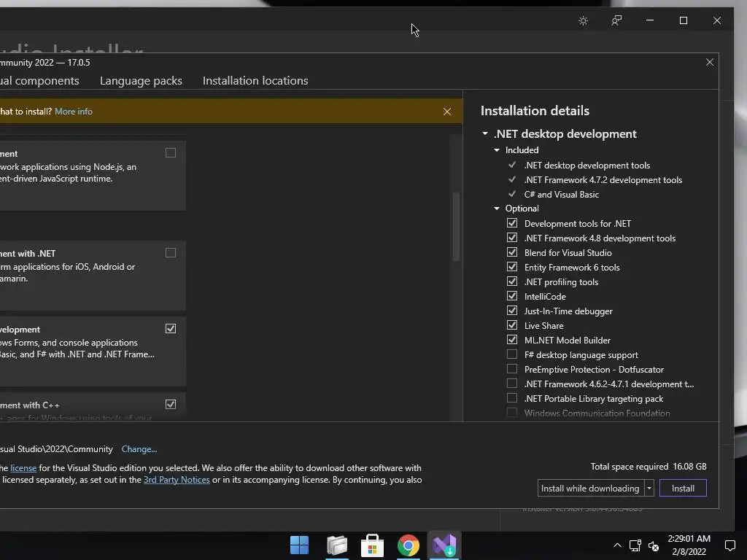Viewport: 747px width, 560px height.
Task: Uncheck IntelliCode option
Action: click(x=512, y=296)
